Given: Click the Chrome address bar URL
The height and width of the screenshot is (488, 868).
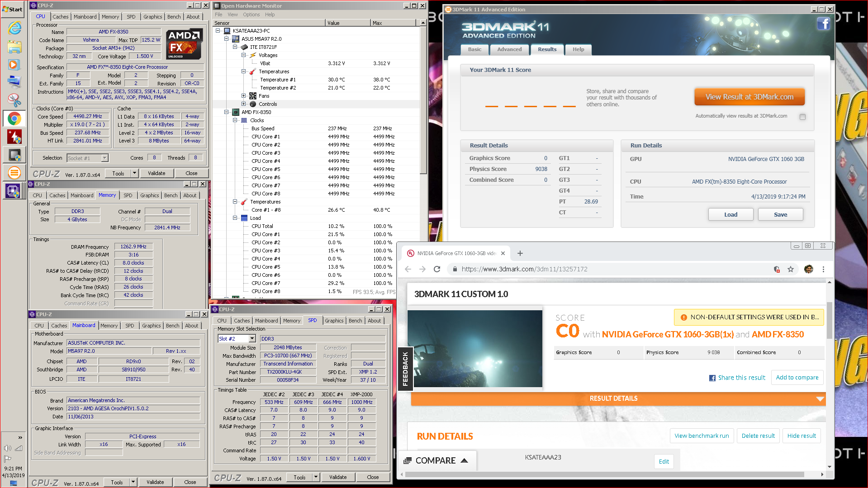Looking at the screenshot, I should (524, 269).
